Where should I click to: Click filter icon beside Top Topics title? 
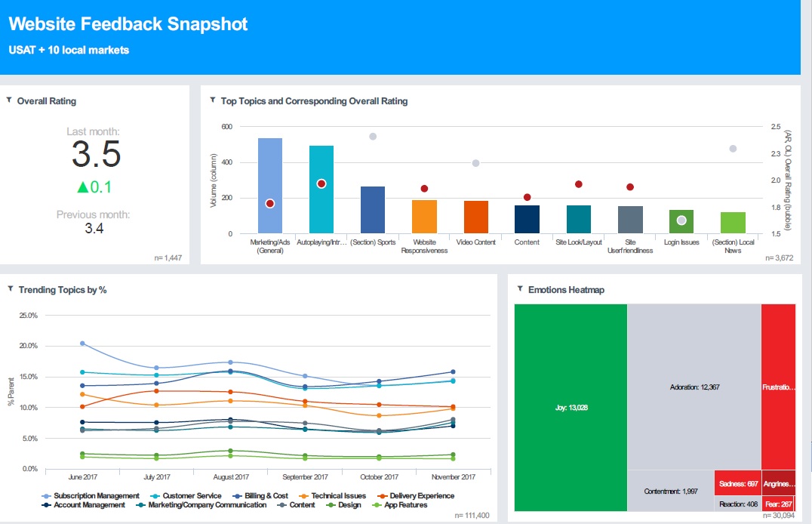212,100
